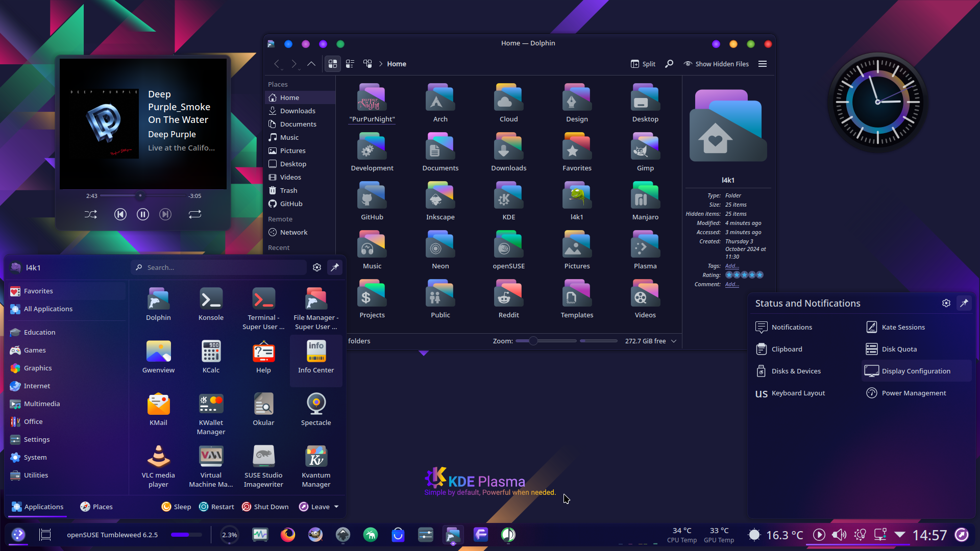Click the Restart button

click(216, 507)
